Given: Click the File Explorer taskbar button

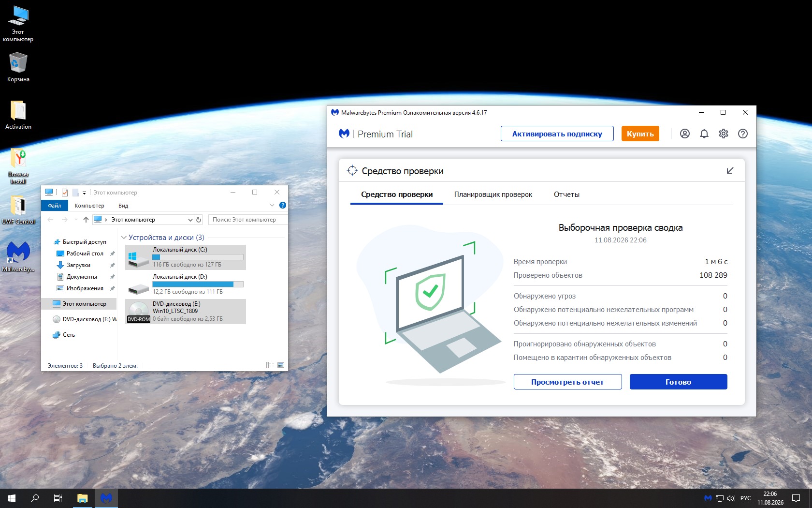Looking at the screenshot, I should [x=83, y=498].
